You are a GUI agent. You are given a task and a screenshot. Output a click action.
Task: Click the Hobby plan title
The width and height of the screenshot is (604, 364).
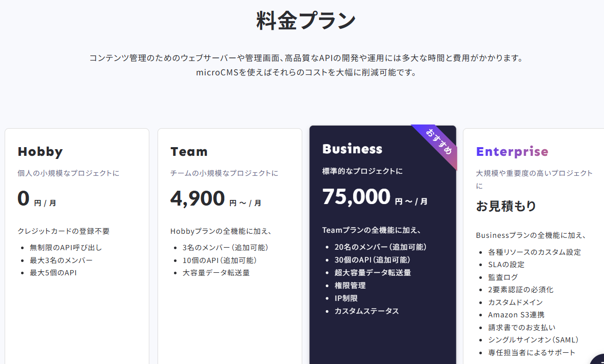click(x=40, y=152)
